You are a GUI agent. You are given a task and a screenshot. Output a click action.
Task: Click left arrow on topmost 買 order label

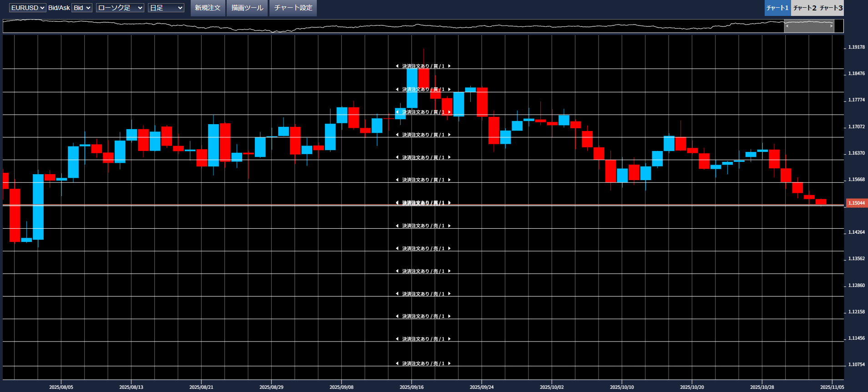tap(397, 66)
